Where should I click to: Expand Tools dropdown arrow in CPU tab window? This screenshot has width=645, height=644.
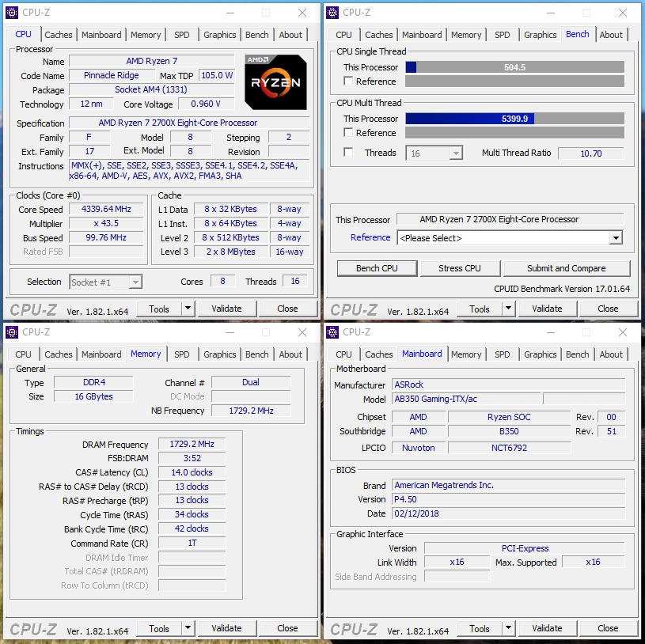[x=188, y=309]
